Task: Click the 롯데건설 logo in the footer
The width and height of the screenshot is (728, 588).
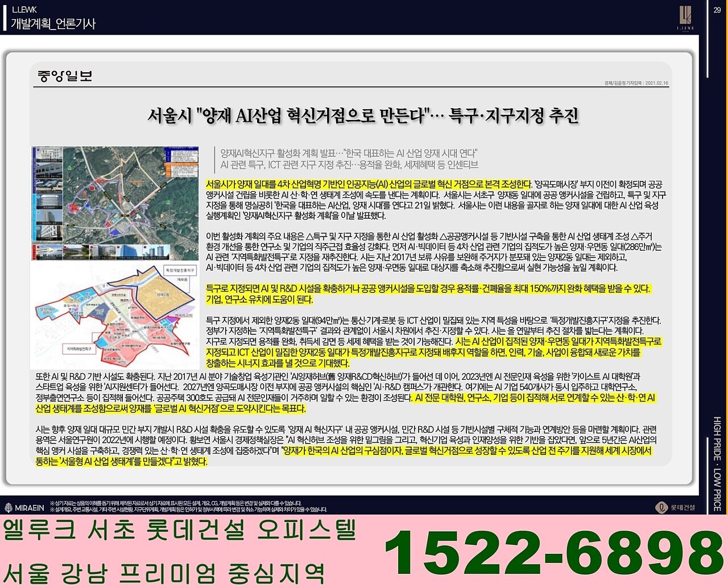Action: click(675, 507)
